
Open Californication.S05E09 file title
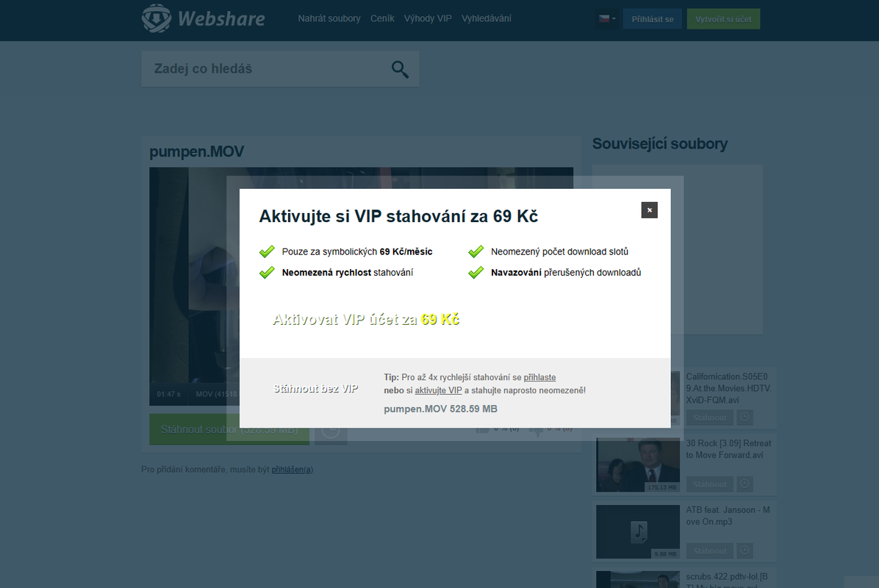coord(728,389)
